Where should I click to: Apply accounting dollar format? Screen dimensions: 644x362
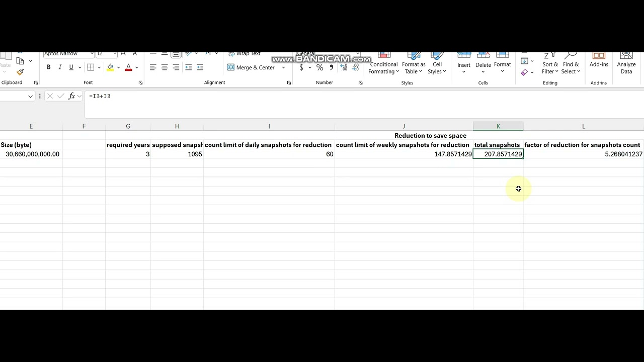(x=301, y=67)
